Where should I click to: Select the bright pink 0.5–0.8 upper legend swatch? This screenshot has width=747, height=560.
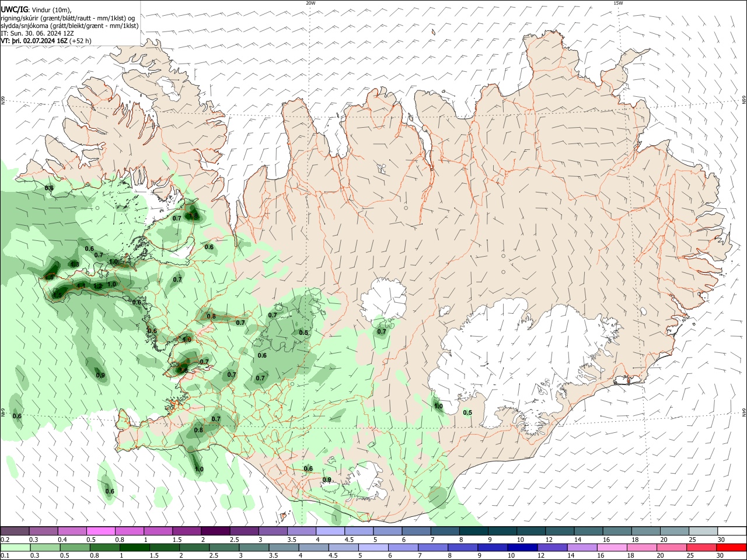[100, 531]
